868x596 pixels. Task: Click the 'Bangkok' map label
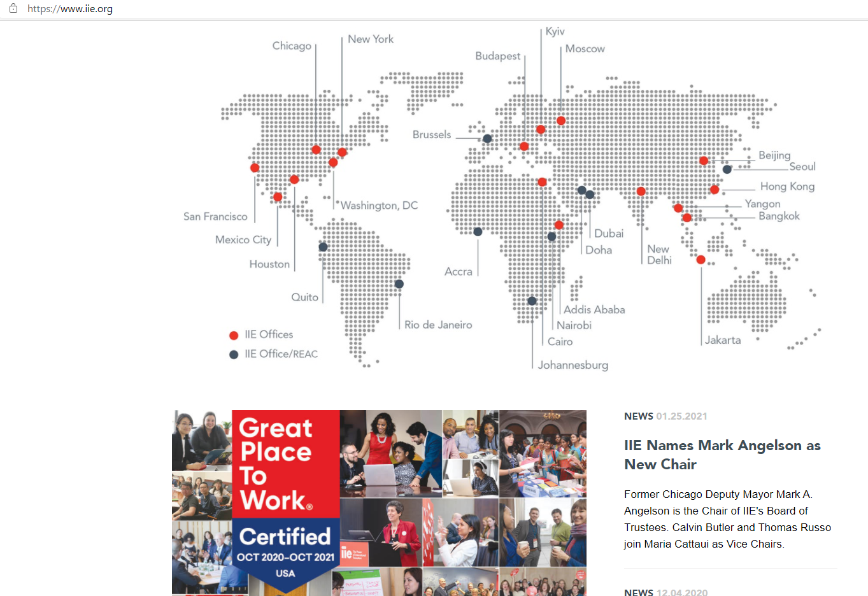[779, 216]
